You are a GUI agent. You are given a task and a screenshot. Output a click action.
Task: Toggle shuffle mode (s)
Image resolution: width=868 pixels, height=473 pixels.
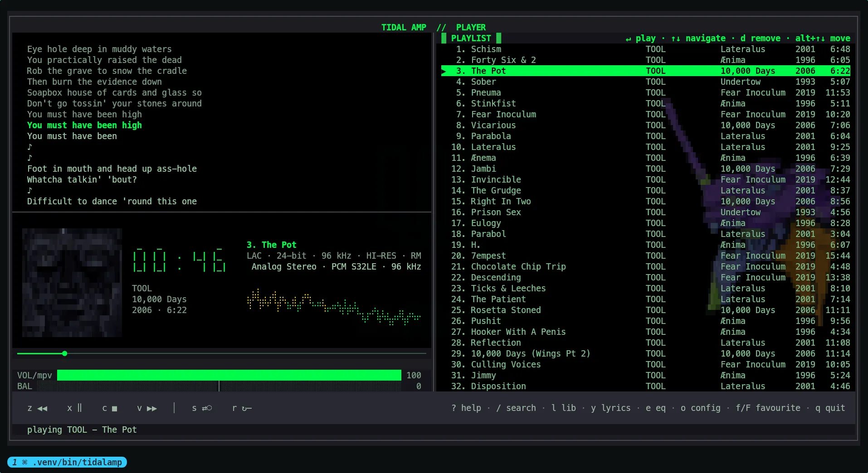[x=202, y=408]
